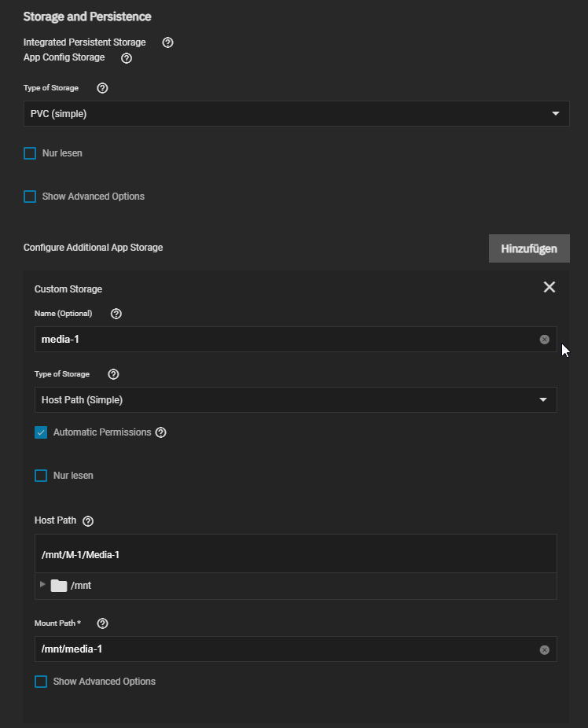588x728 pixels.
Task: Click the Custom Storage title
Action: pos(68,289)
